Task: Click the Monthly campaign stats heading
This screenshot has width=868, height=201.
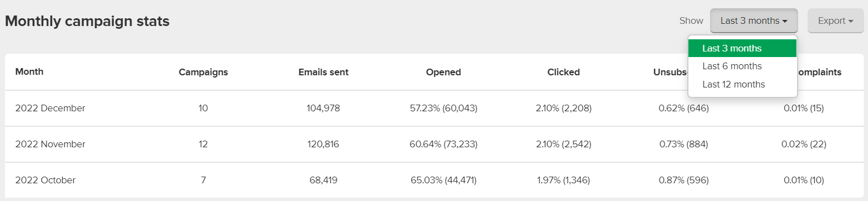Action: point(87,22)
